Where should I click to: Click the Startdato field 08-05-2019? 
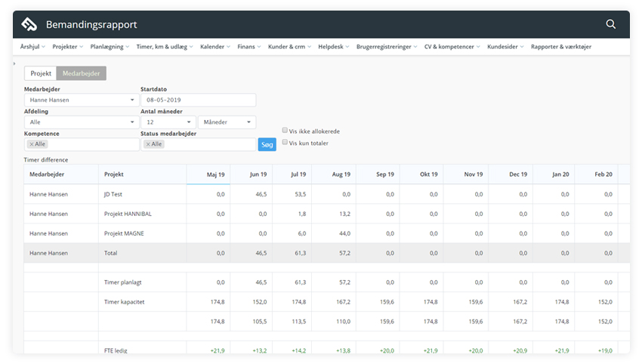[198, 100]
